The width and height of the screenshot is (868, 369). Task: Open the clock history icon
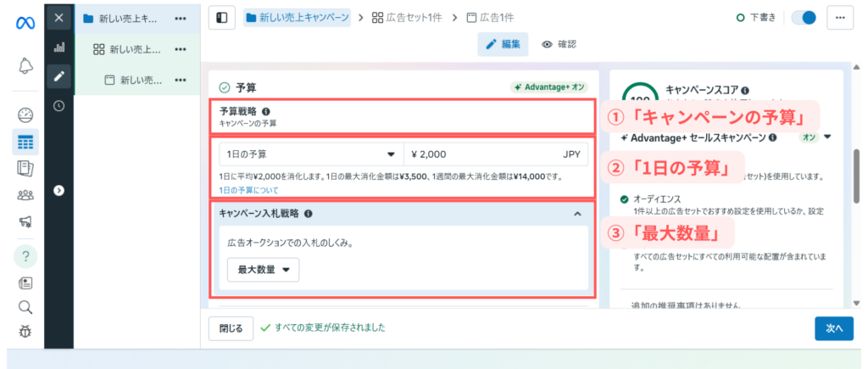(58, 105)
